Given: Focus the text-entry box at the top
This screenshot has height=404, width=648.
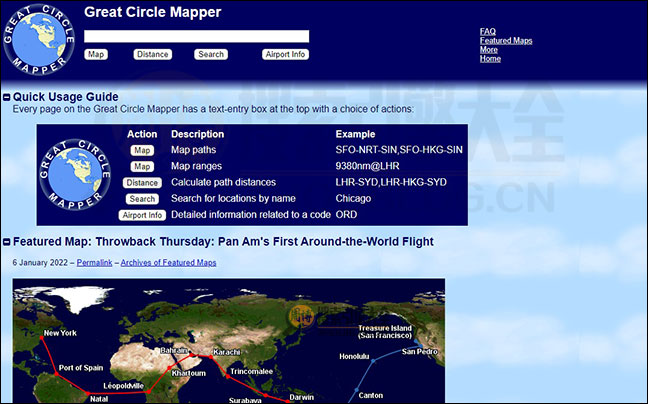Looking at the screenshot, I should (x=196, y=36).
